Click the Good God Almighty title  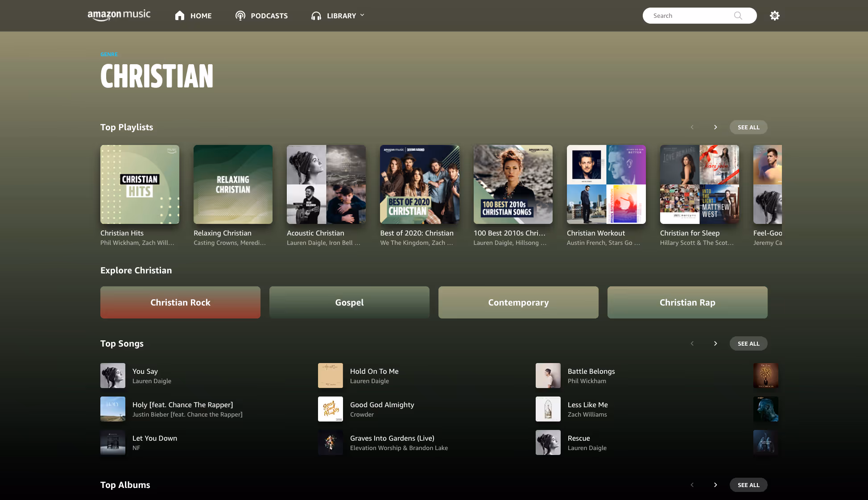[x=382, y=405]
